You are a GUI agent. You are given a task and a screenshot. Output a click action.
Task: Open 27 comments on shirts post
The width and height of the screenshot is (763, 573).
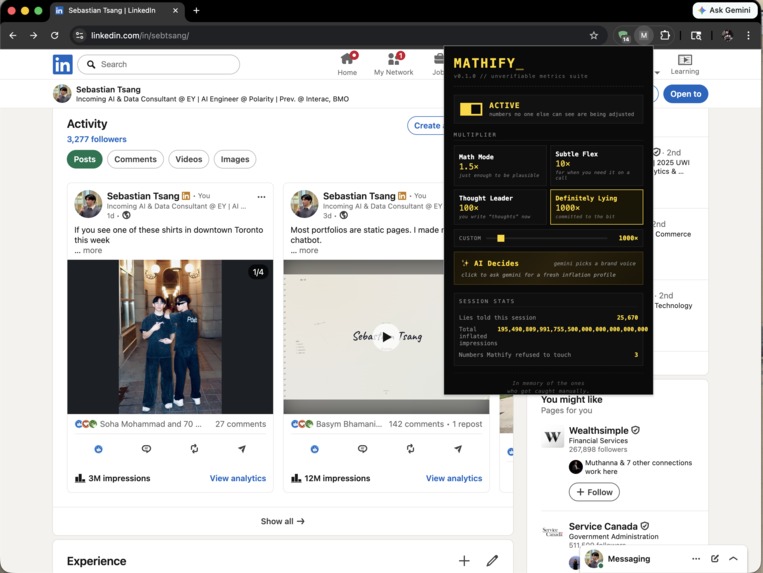[240, 424]
